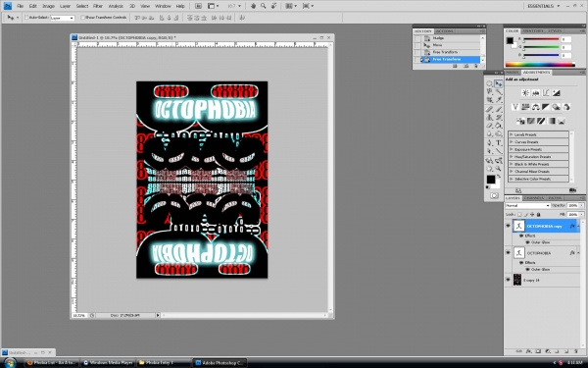Click the Windows Start button

tap(10, 363)
